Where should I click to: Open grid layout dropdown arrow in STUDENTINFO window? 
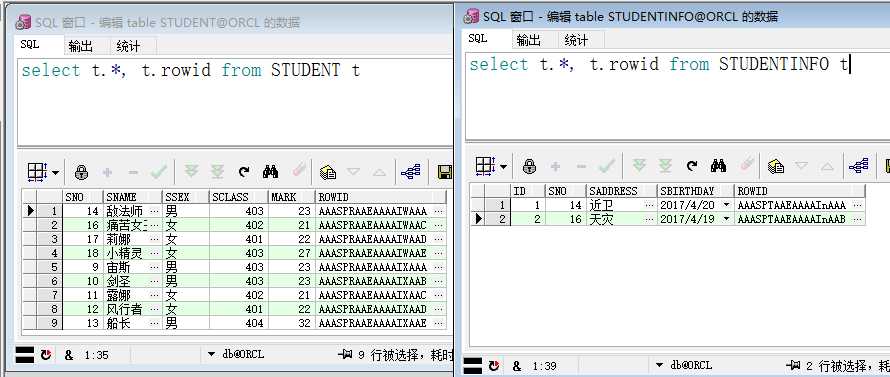click(x=503, y=166)
